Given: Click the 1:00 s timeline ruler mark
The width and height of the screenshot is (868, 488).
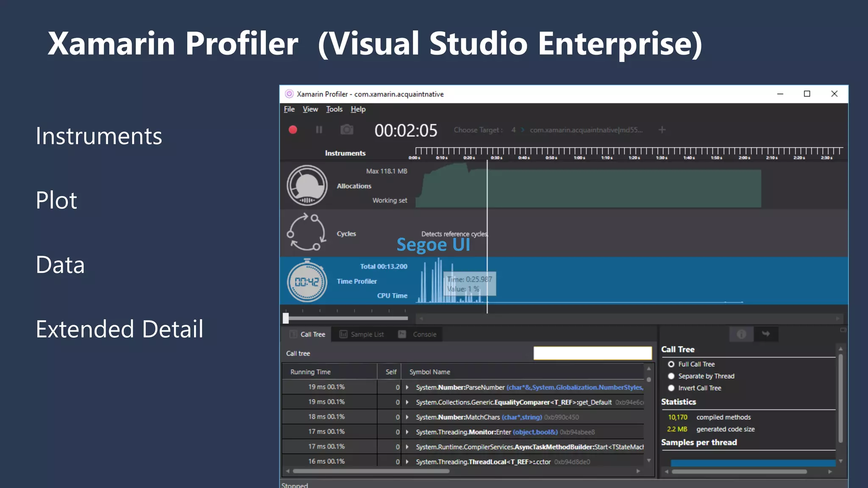Looking at the screenshot, I should click(579, 158).
